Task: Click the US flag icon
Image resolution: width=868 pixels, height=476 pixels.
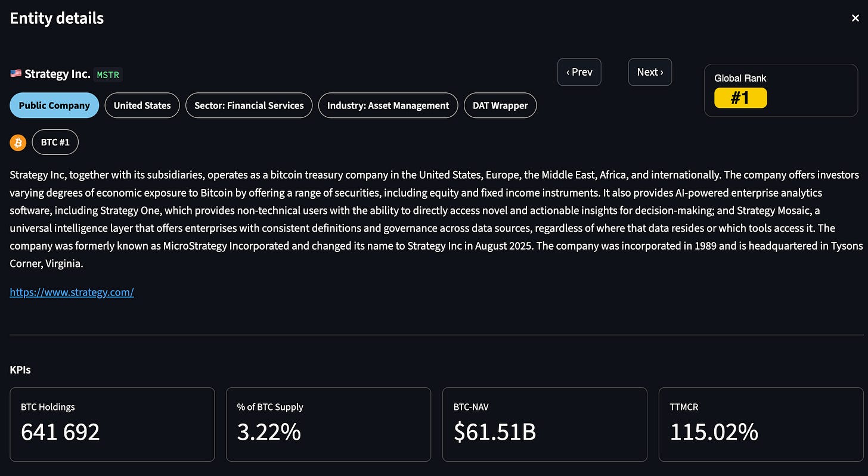Action: pos(15,74)
